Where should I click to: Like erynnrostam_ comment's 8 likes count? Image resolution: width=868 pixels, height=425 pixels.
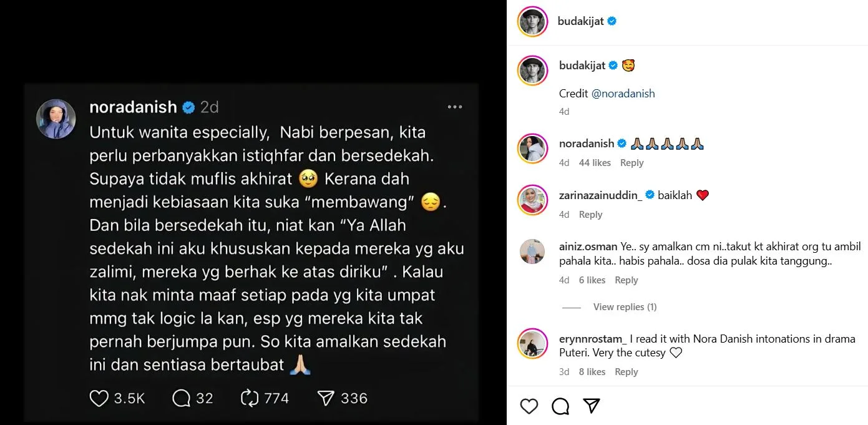click(x=592, y=372)
